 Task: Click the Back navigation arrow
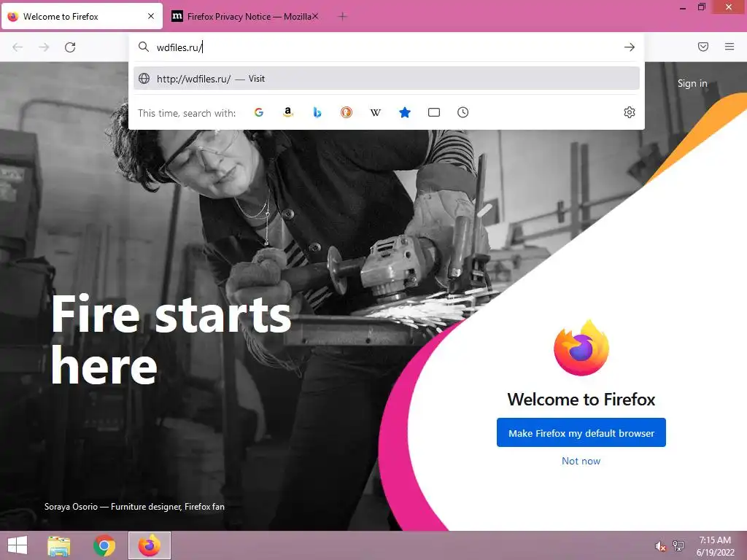click(x=18, y=47)
